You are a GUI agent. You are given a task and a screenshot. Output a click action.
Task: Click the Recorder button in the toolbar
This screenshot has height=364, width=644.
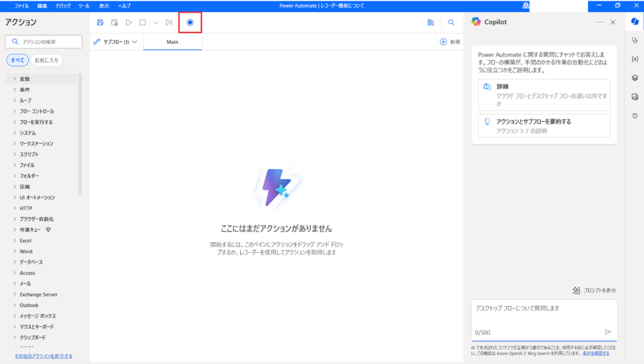(190, 23)
